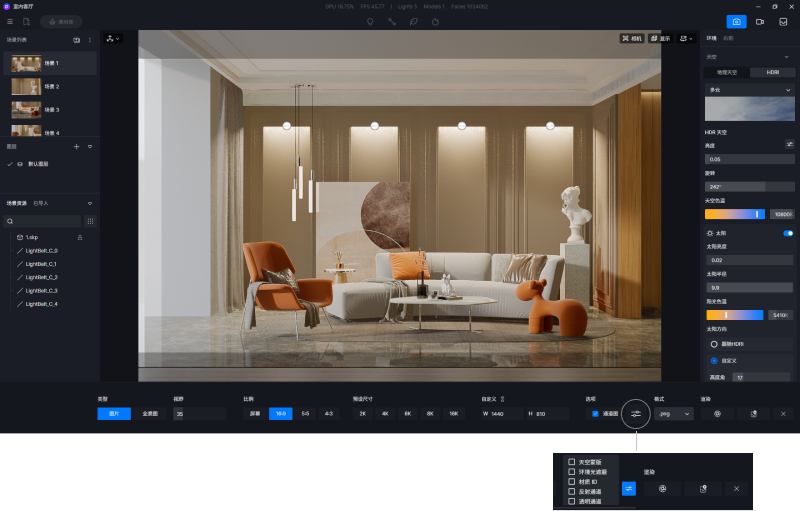Screen dimensions: 800x511
Task: Toggle the 太阳 sun switch
Action: click(788, 233)
